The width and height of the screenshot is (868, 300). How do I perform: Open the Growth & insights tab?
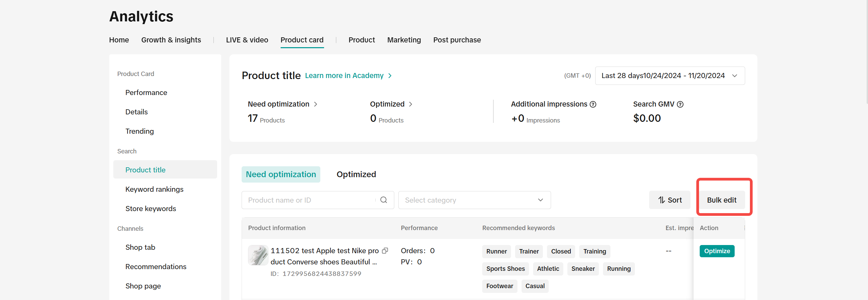click(171, 40)
